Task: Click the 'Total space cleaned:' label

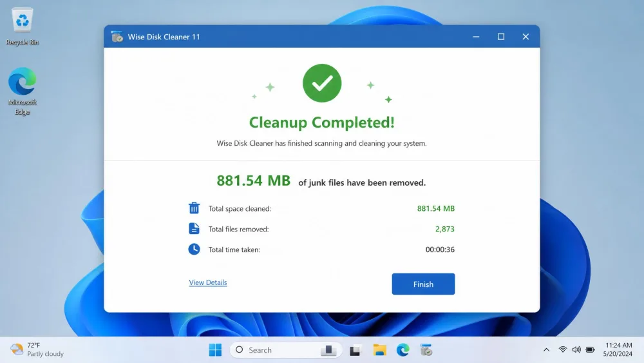Action: [240, 208]
